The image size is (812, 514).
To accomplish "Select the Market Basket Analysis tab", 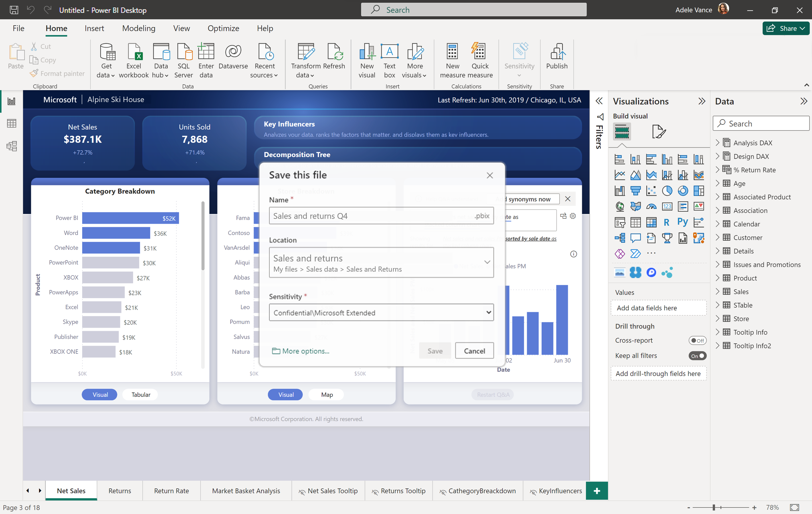I will click(x=245, y=490).
